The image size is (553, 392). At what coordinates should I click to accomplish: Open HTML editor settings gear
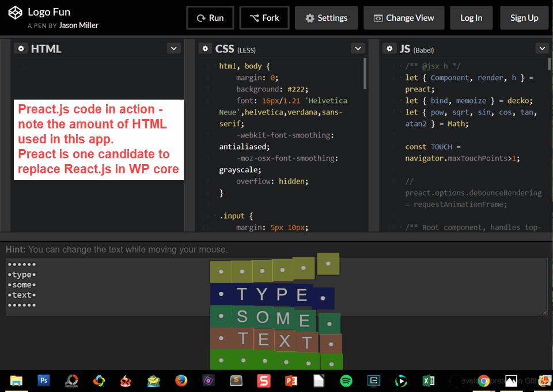click(21, 48)
